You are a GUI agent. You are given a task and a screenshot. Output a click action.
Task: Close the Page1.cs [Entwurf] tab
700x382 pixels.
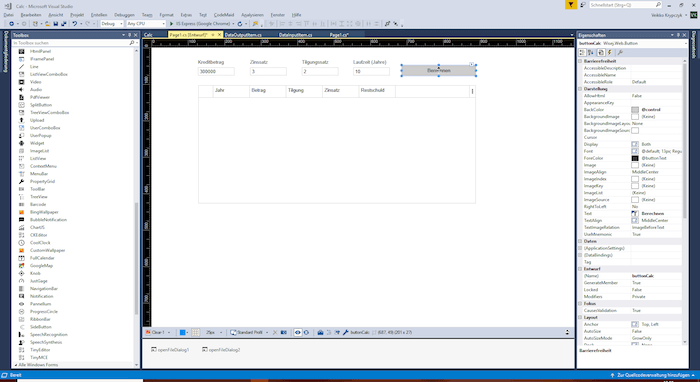219,35
